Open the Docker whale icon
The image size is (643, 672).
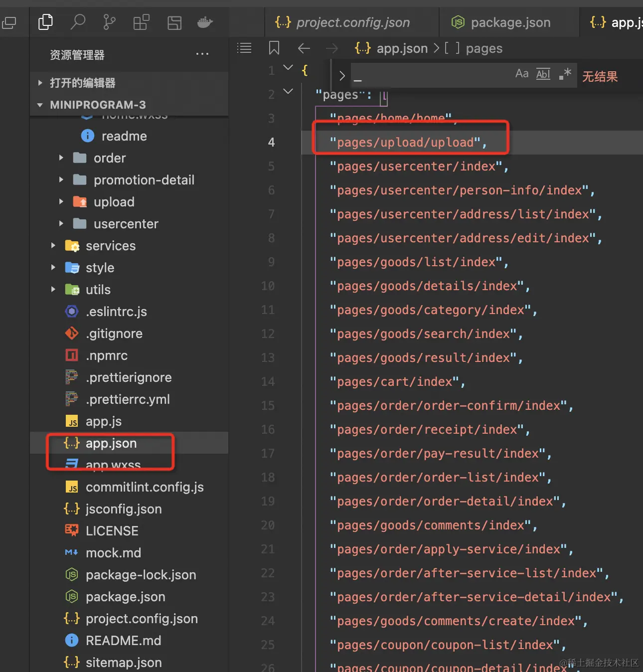tap(205, 22)
